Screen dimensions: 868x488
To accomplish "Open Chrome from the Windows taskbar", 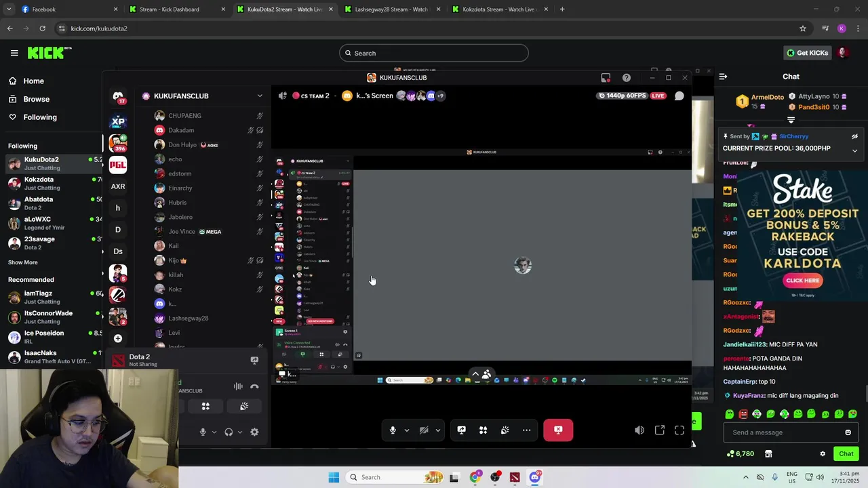I will point(475,477).
